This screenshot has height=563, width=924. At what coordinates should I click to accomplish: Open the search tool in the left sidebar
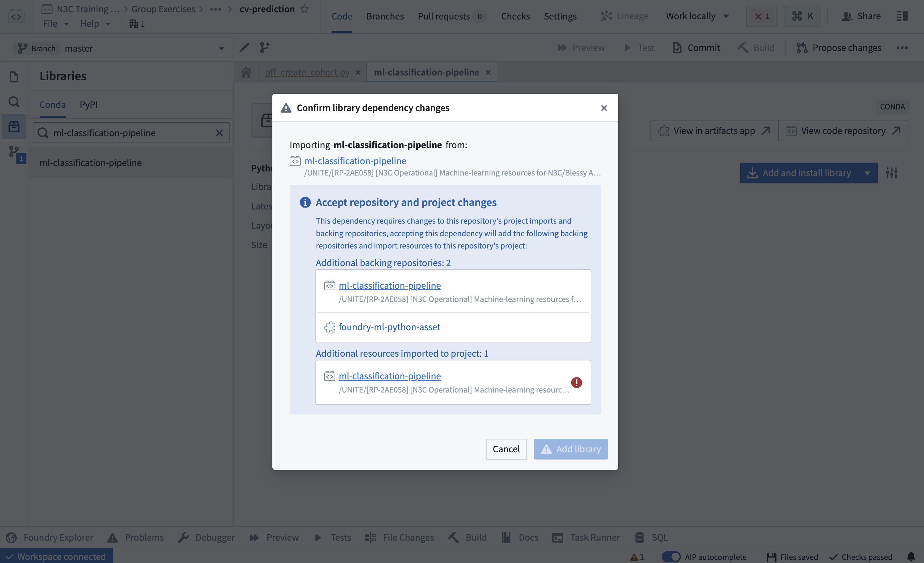click(14, 101)
